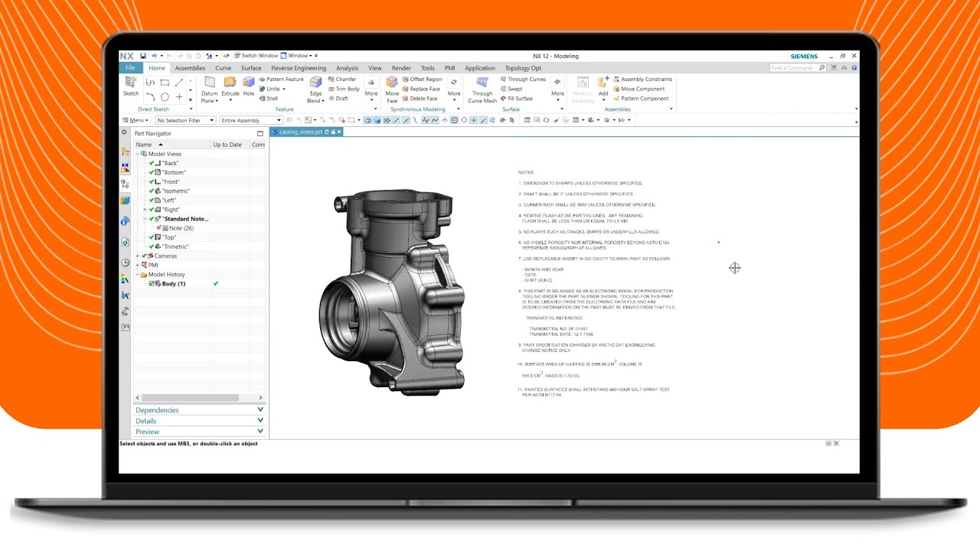Open the Menu dropdown button

[x=136, y=120]
